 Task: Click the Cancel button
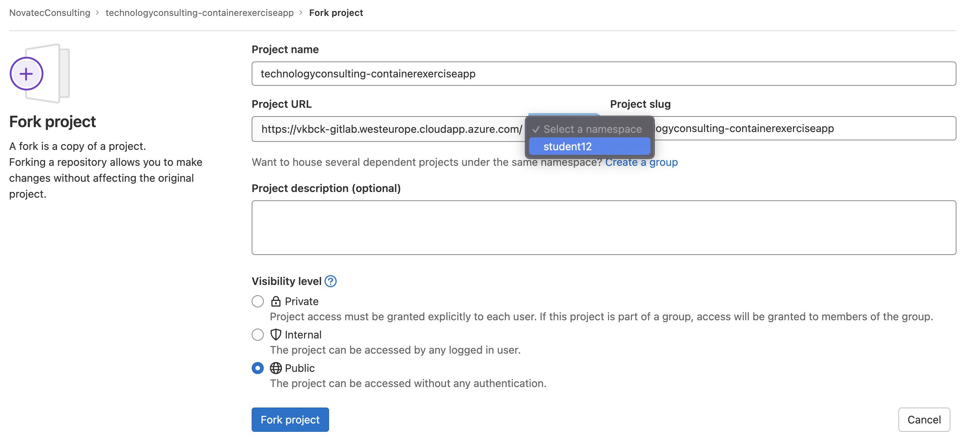924,419
